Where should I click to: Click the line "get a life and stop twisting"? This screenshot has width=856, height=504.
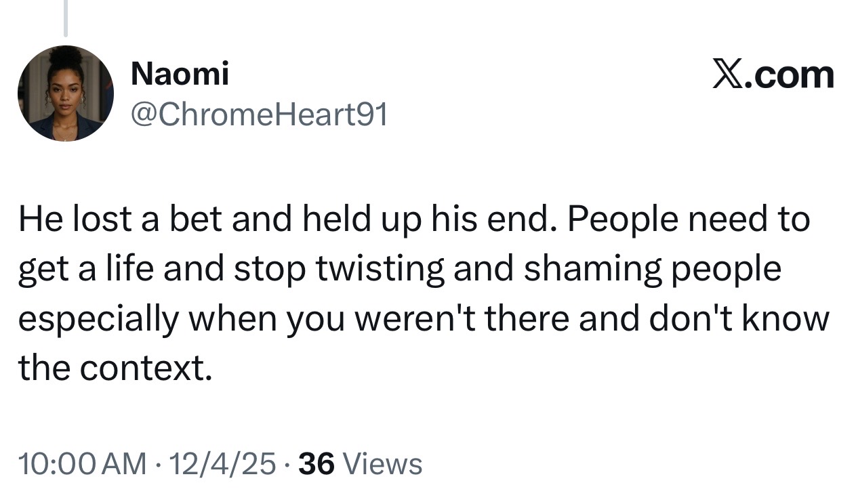[400, 269]
